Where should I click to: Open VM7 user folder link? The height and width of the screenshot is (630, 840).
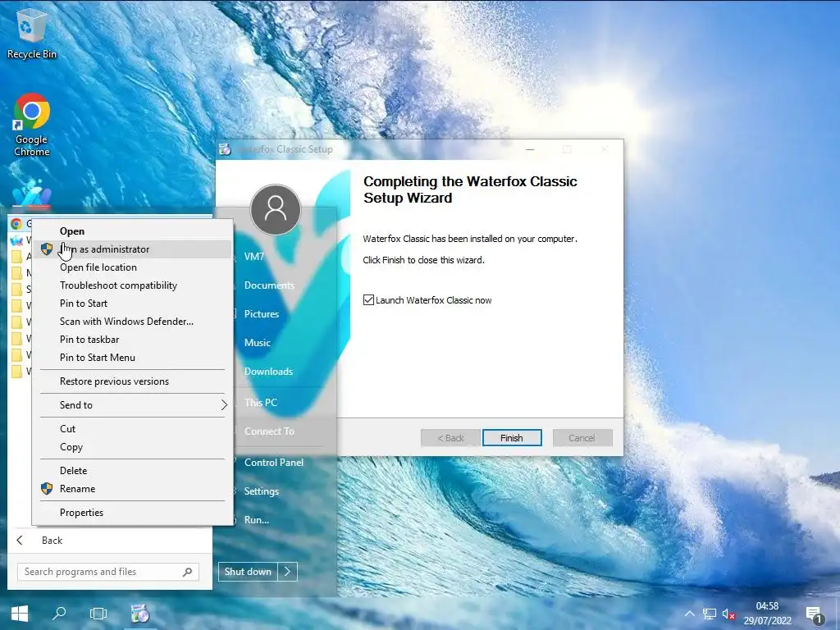point(254,257)
